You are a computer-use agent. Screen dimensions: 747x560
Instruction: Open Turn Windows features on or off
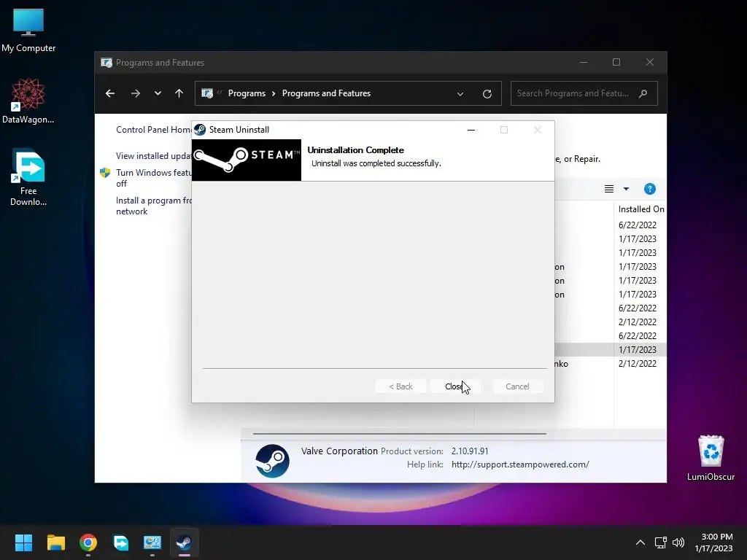click(x=153, y=178)
